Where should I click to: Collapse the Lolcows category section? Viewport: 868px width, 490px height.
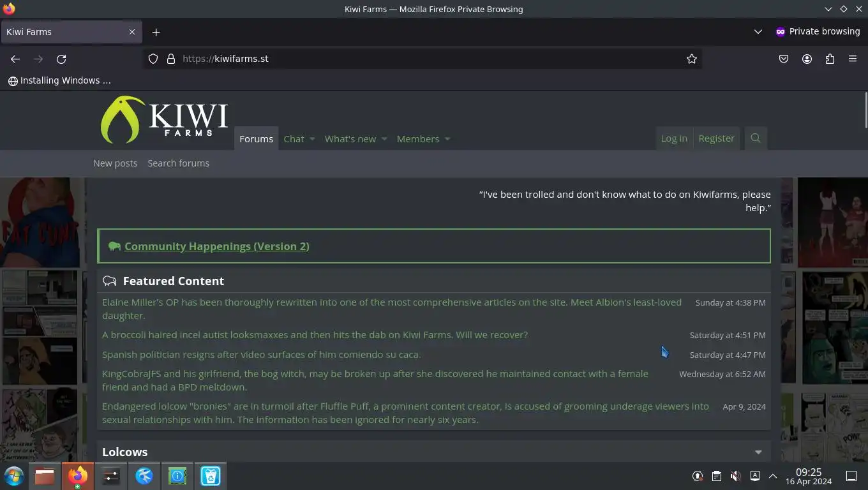758,452
